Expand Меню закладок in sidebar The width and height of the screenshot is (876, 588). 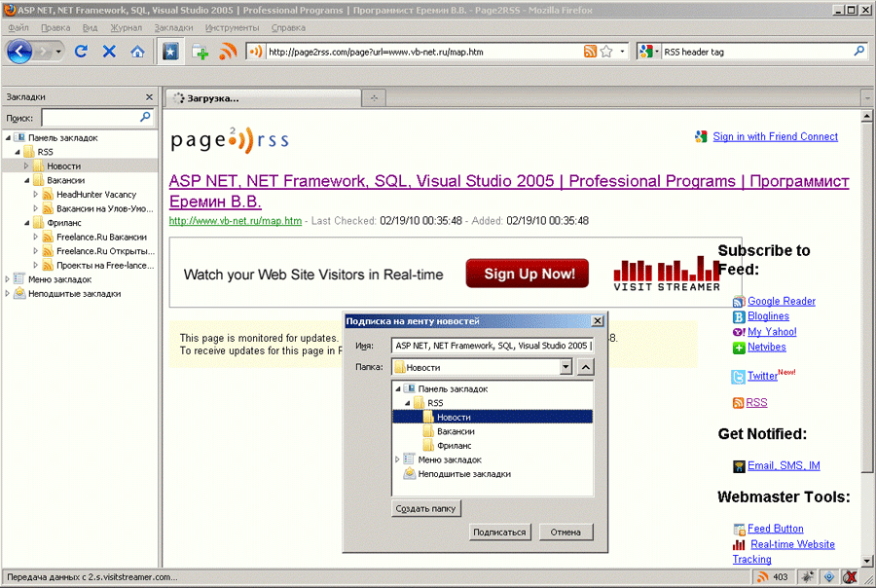click(x=7, y=278)
